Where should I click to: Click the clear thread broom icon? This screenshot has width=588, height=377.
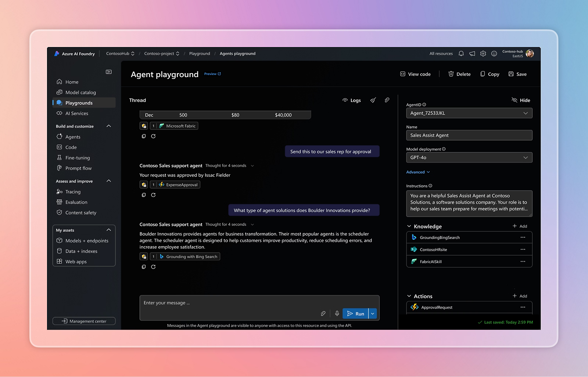[373, 100]
